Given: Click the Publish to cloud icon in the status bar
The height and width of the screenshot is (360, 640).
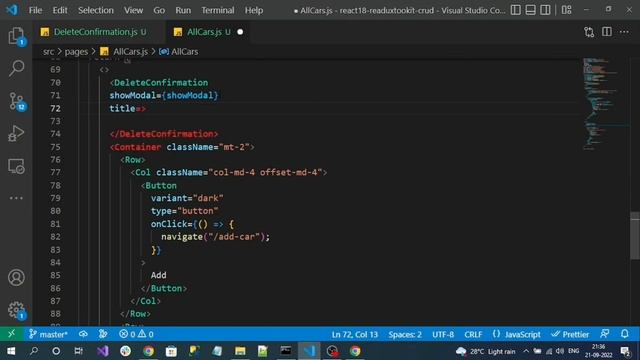Looking at the screenshot, I should 83,334.
